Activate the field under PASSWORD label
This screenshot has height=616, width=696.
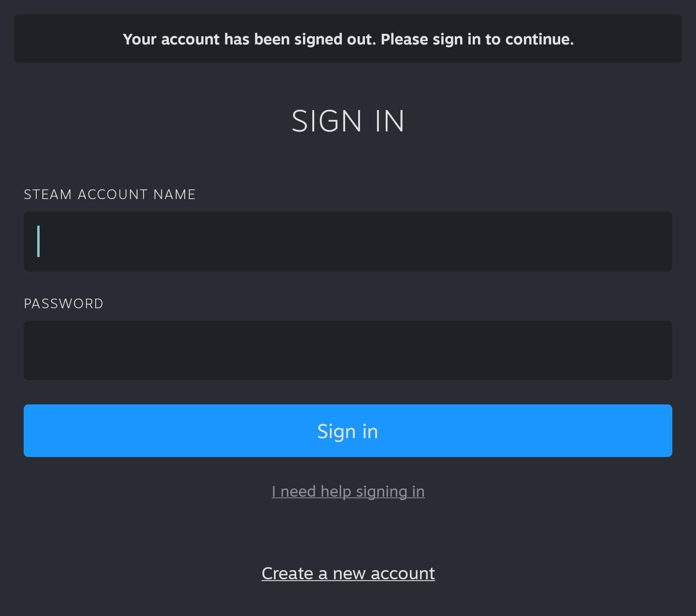(x=348, y=350)
